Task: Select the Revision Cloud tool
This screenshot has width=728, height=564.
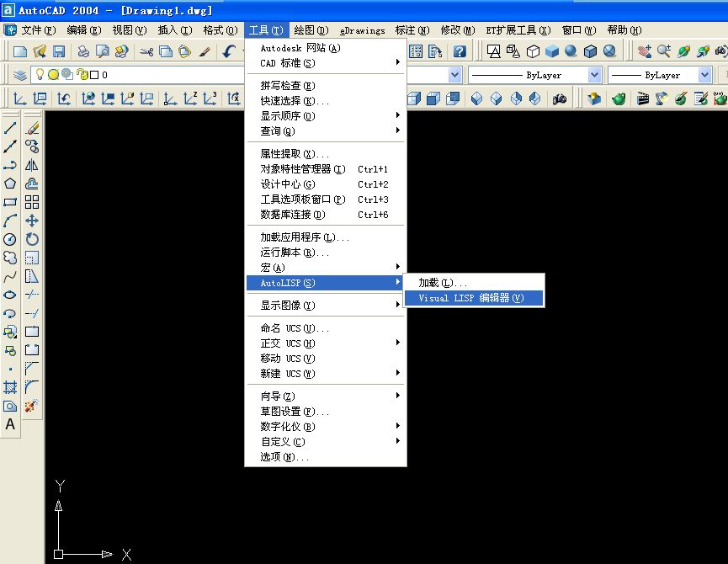Action: tap(10, 258)
